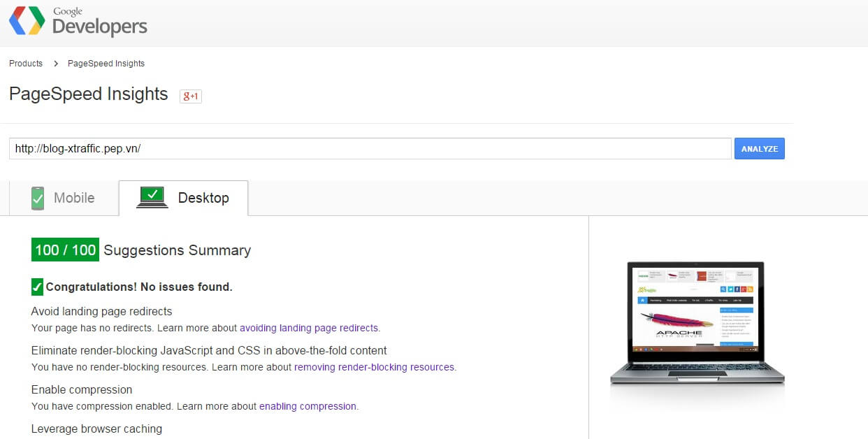Click the breadcrumb chevron after Products
Screen dimensions: 868x439
tap(55, 64)
